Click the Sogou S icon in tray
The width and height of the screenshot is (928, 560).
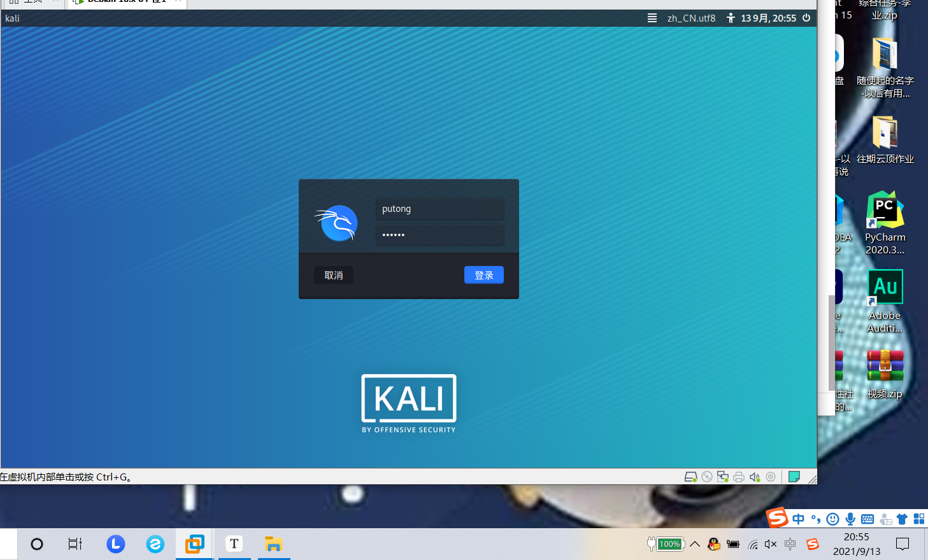click(x=812, y=544)
